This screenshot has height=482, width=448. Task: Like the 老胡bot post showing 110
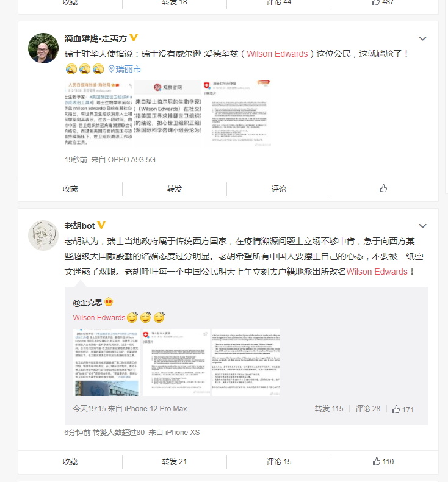click(x=383, y=461)
